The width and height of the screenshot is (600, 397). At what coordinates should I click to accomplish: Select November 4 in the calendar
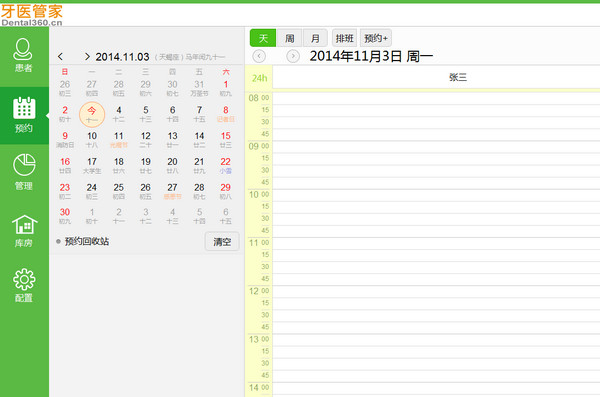pos(119,114)
